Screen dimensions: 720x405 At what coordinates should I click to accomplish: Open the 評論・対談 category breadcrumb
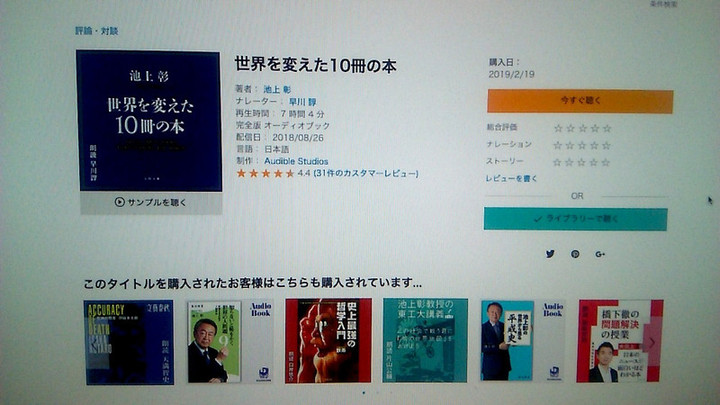pos(96,31)
